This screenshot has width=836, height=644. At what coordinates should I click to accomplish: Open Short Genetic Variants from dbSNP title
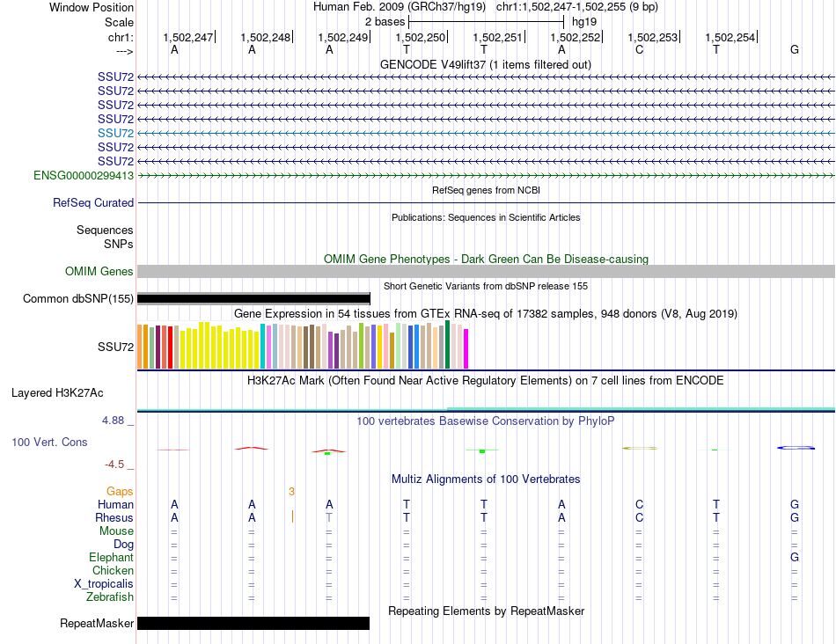(x=486, y=286)
